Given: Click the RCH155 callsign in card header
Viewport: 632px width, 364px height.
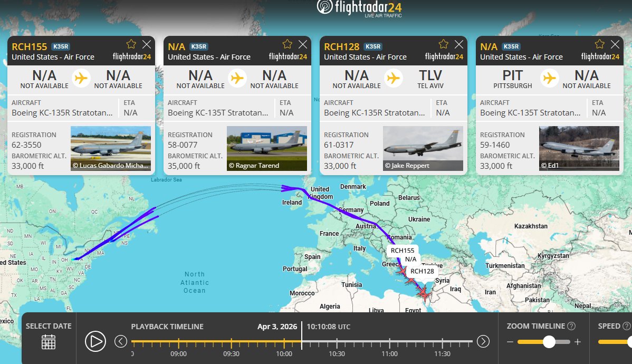Looking at the screenshot, I should click(x=30, y=47).
